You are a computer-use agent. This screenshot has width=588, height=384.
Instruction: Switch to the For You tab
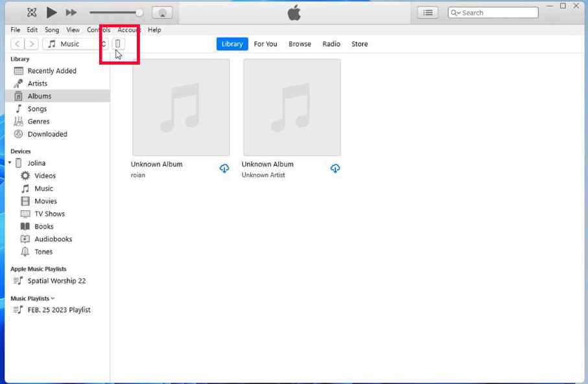(x=265, y=44)
